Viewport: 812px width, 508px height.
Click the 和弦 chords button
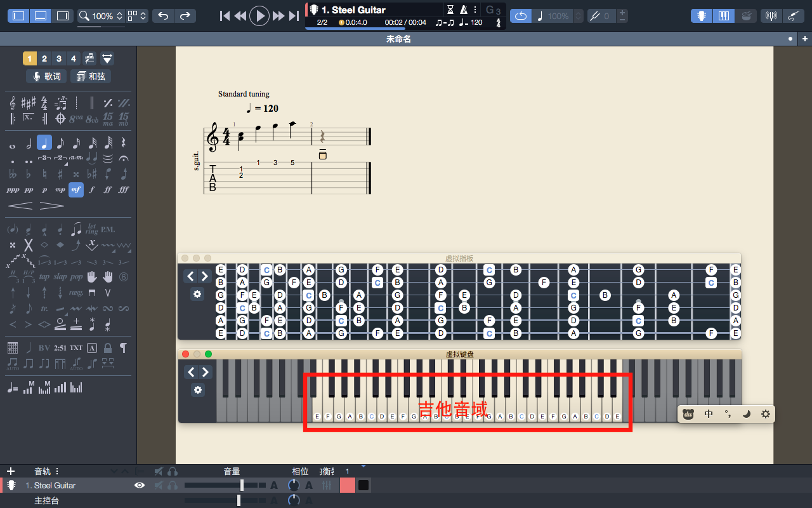point(91,76)
